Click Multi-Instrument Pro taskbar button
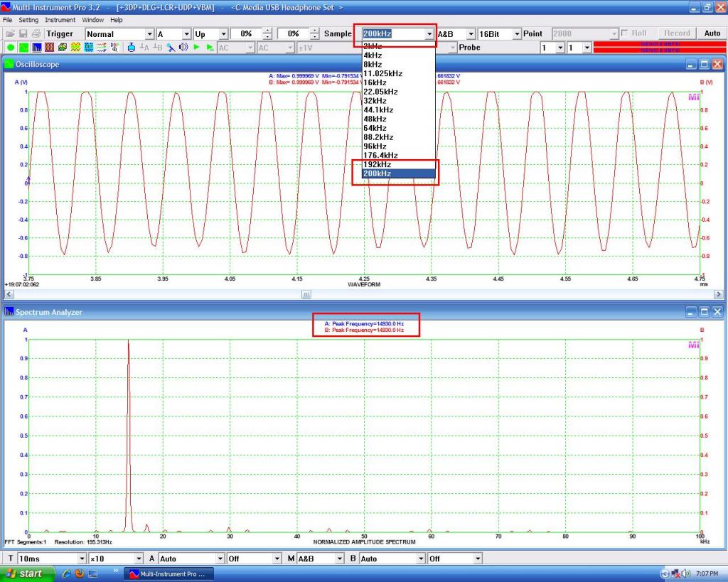The height and width of the screenshot is (582, 728). pos(168,574)
